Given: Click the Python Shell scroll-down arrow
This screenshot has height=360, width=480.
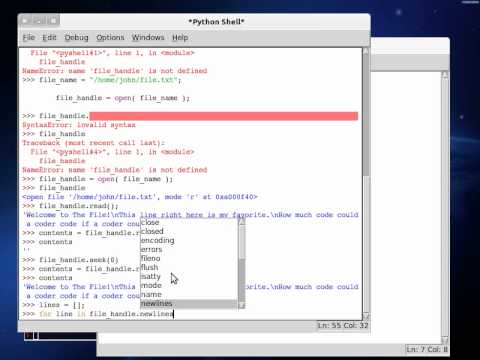Looking at the screenshot, I should coord(366,316).
